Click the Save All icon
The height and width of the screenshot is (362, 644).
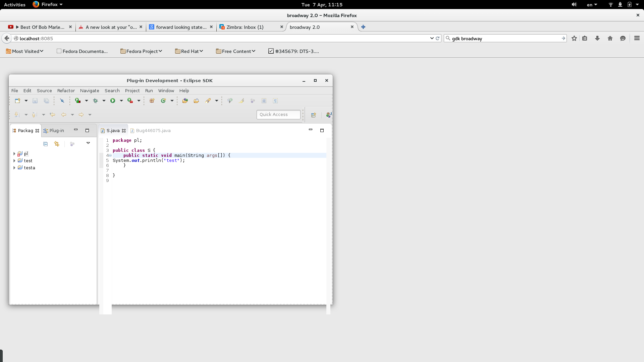[x=46, y=101]
